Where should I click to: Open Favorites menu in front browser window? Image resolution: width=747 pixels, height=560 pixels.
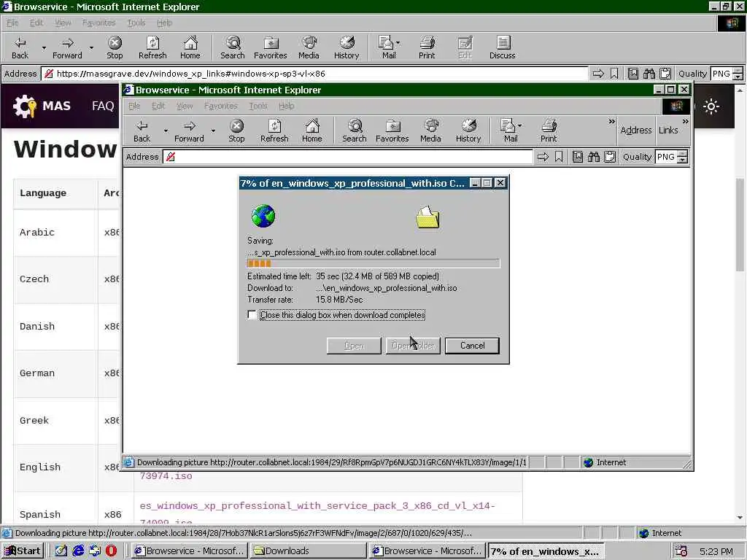(220, 106)
